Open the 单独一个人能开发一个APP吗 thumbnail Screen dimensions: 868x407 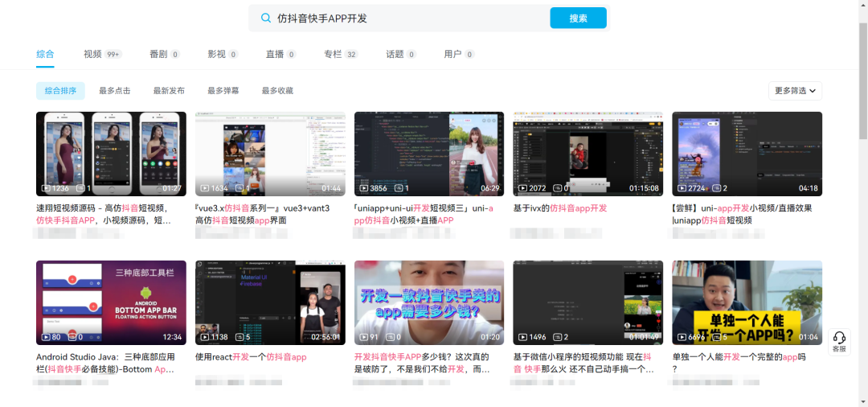coord(747,302)
